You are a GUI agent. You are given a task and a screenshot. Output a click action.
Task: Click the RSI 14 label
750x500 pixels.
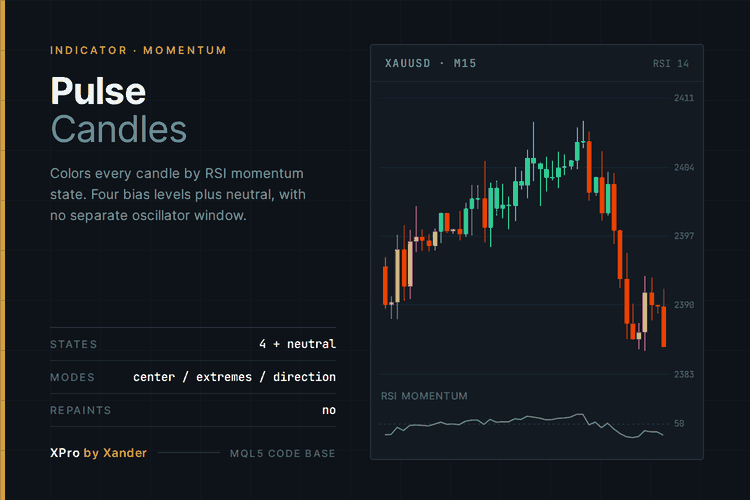coord(671,64)
